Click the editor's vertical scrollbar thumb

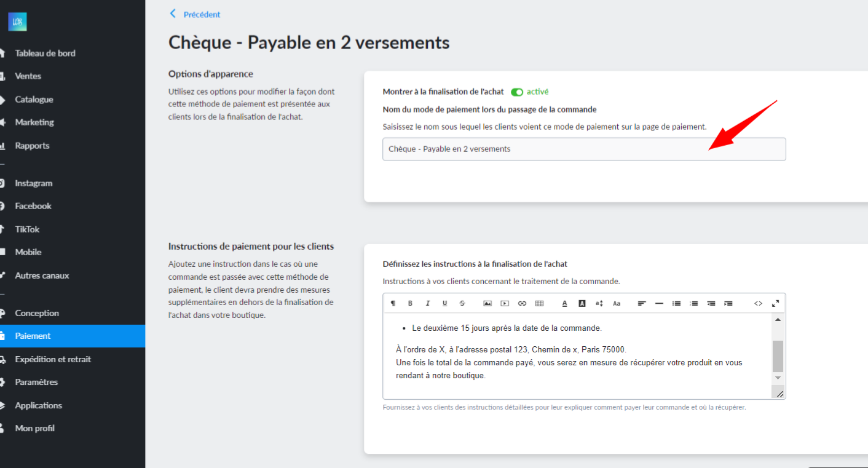(x=778, y=355)
